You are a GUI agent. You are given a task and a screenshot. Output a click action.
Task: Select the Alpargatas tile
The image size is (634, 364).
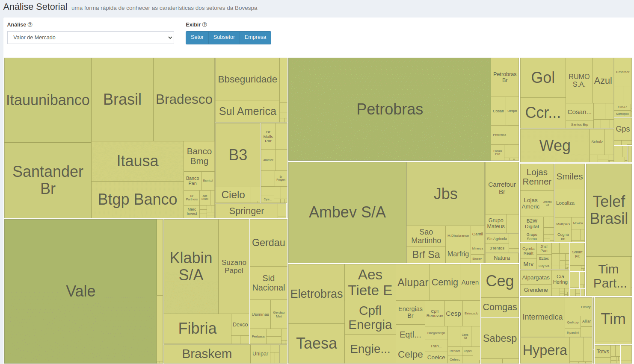536,278
